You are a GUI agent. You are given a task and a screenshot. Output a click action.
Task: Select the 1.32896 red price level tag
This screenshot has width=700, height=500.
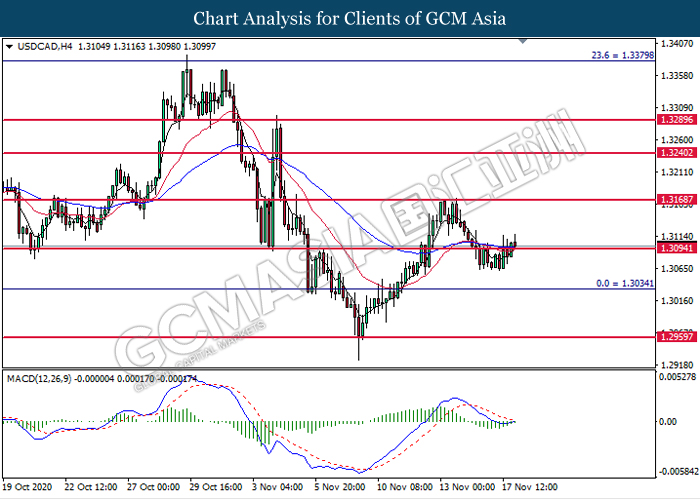pyautogui.click(x=677, y=120)
